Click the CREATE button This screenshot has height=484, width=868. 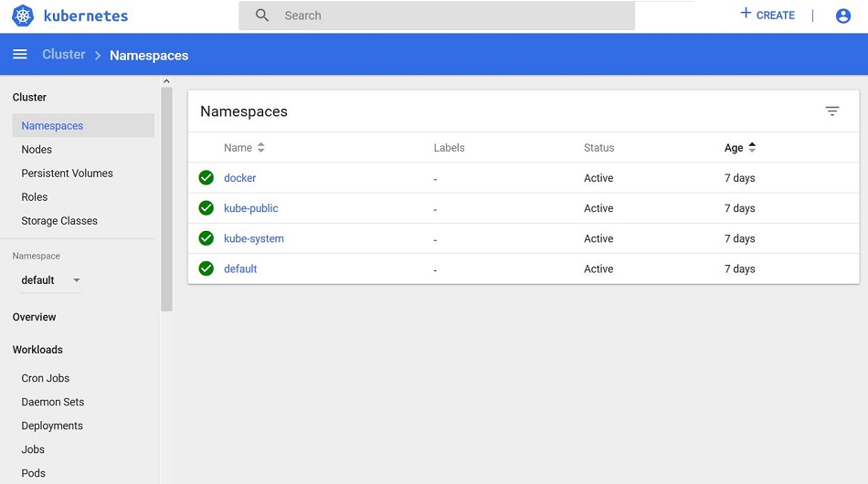point(767,15)
